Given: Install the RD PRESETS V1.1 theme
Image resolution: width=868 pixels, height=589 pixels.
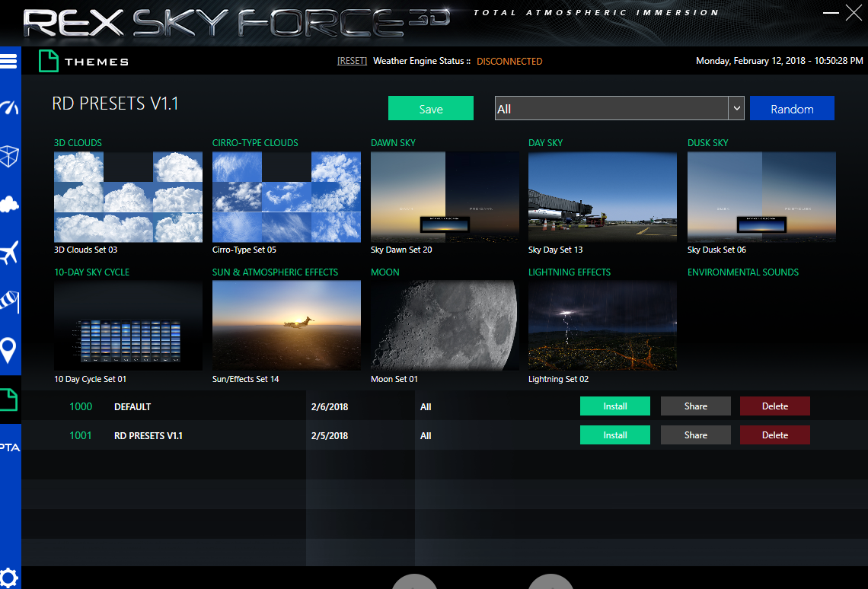Looking at the screenshot, I should point(615,435).
